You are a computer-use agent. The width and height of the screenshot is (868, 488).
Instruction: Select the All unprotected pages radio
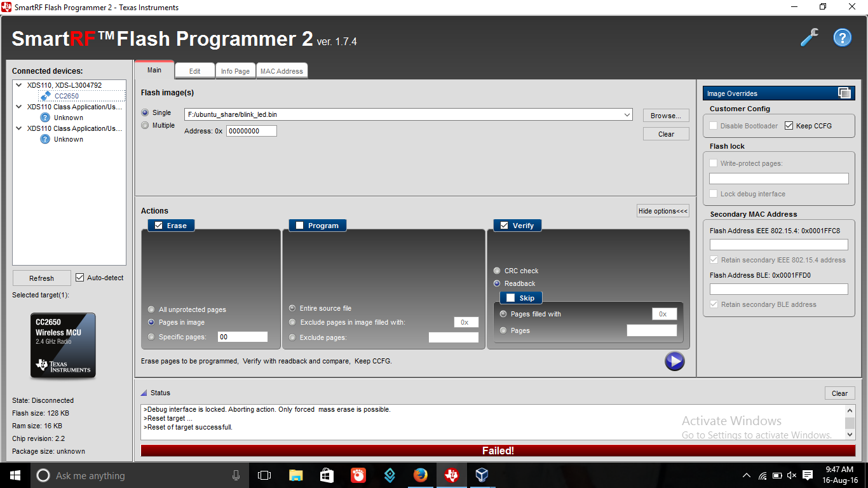[151, 309]
